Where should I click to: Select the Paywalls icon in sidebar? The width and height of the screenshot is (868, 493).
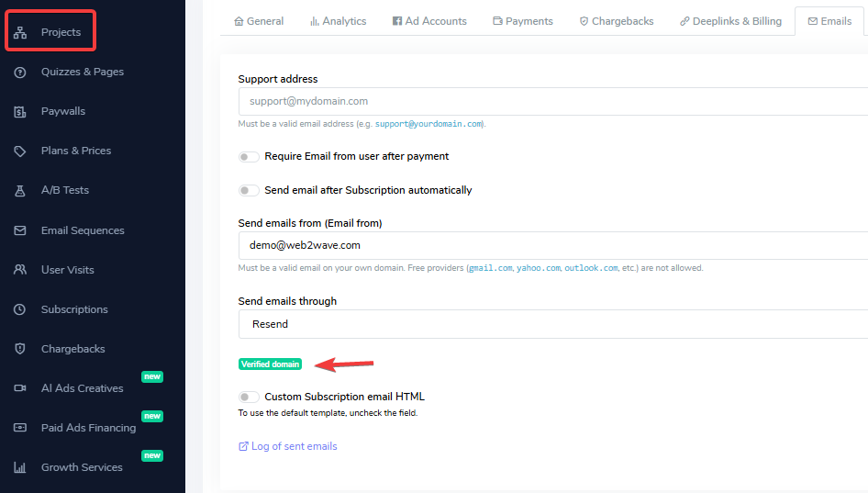(x=20, y=111)
